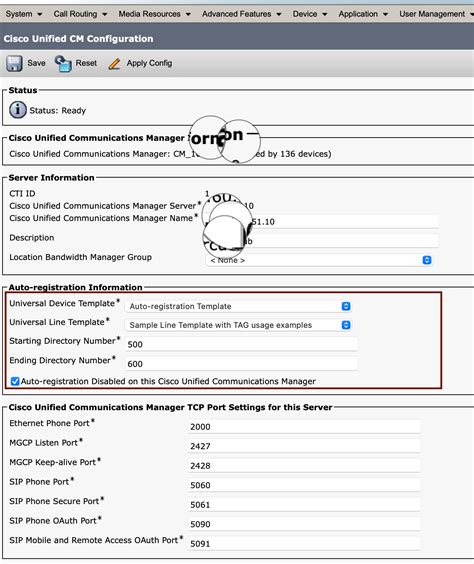
Task: Open the Advanced Features menu
Action: 241,14
